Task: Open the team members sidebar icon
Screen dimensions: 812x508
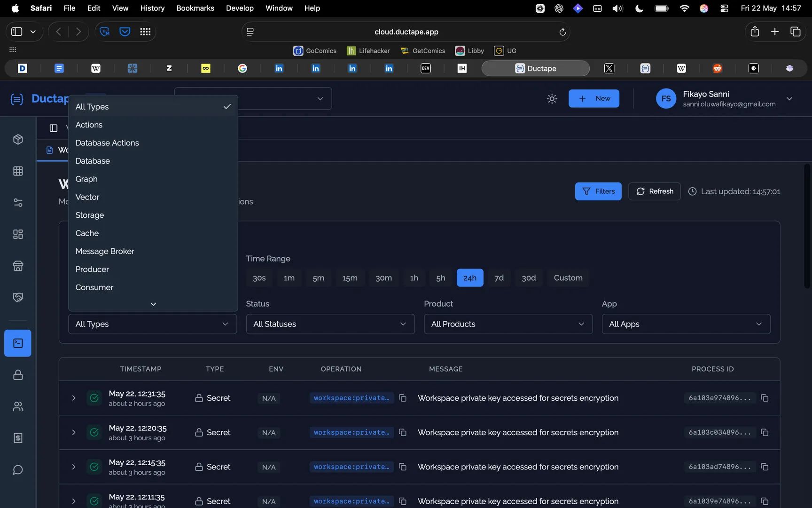Action: tap(18, 406)
